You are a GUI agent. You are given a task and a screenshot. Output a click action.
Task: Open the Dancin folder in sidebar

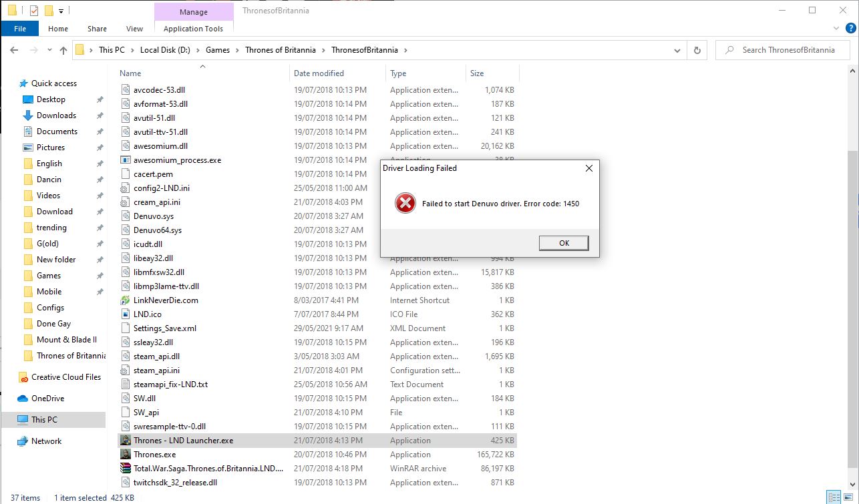[x=49, y=180]
